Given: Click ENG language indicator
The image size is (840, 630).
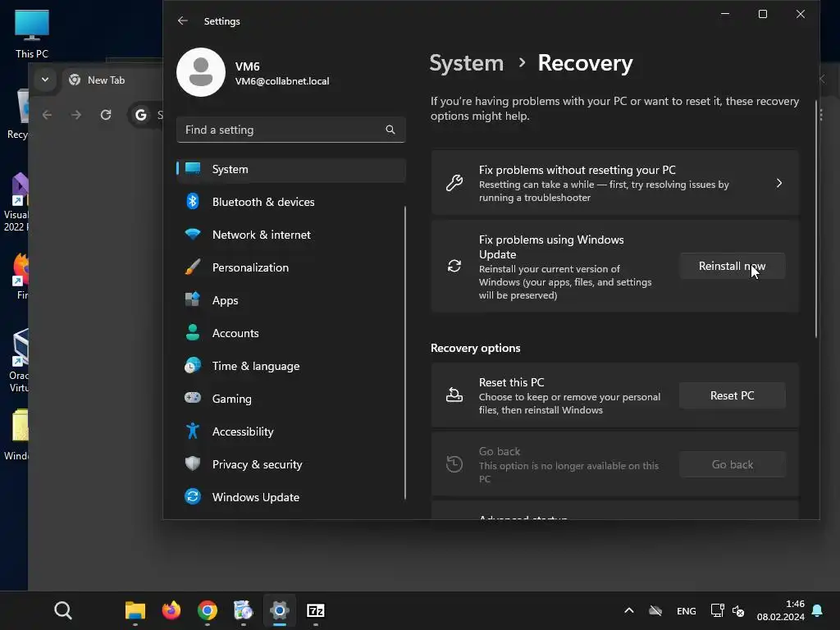Looking at the screenshot, I should pyautogui.click(x=687, y=610).
